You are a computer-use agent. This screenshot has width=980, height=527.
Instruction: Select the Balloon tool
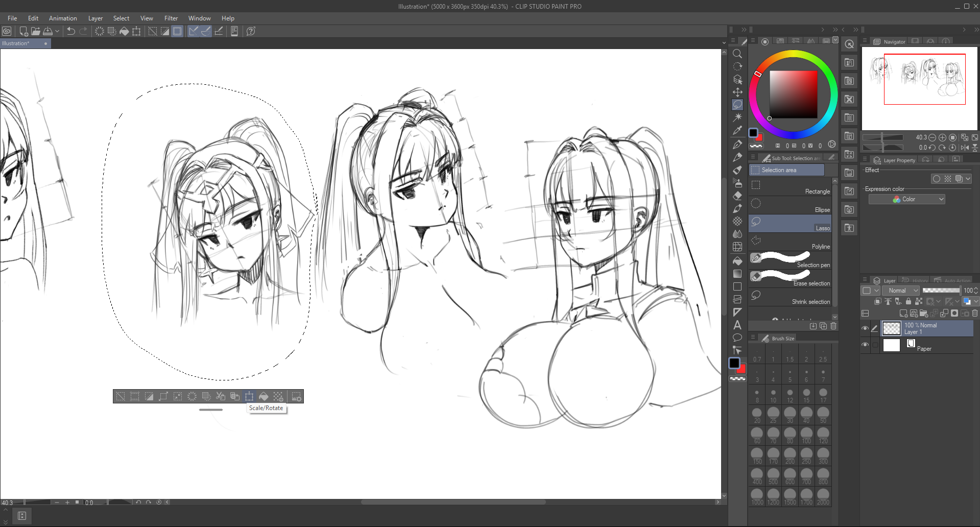point(737,338)
